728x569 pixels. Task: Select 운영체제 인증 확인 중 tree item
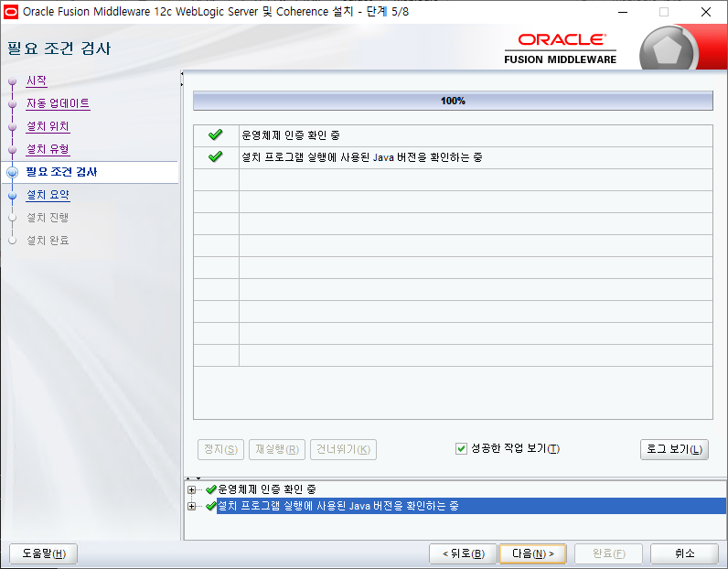[x=267, y=489]
